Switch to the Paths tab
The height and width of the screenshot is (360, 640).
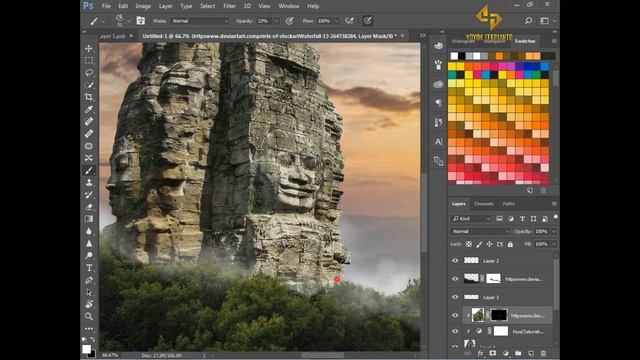click(508, 204)
